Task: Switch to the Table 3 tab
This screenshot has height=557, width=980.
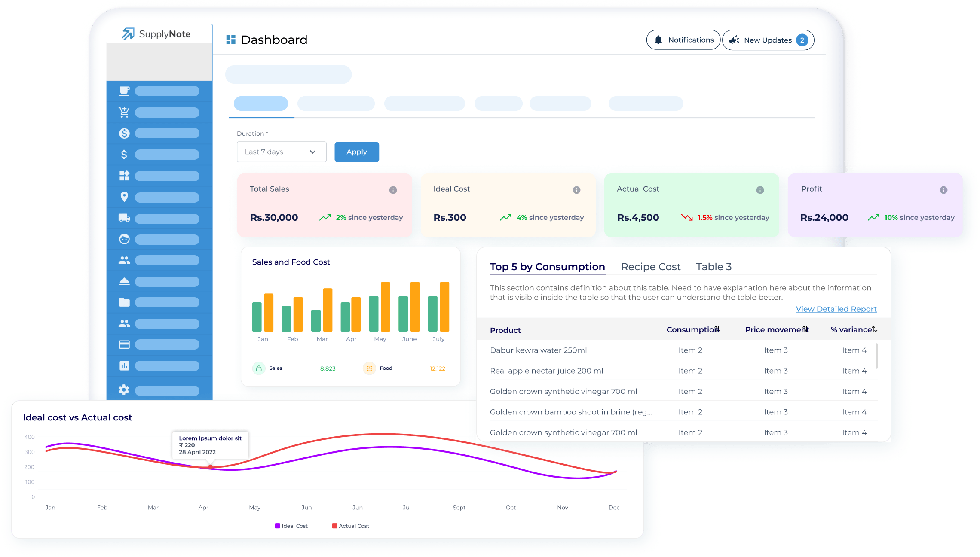Action: tap(714, 266)
